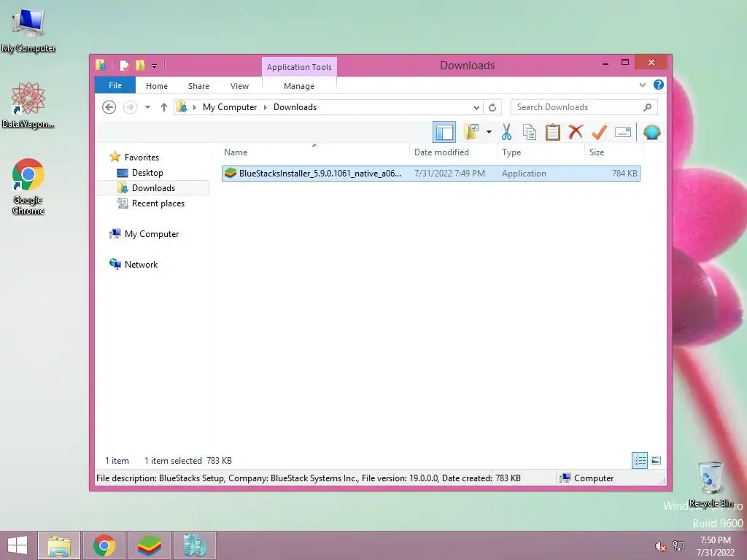Click My Computer in address breadcrumb
The image size is (747, 560).
(230, 107)
